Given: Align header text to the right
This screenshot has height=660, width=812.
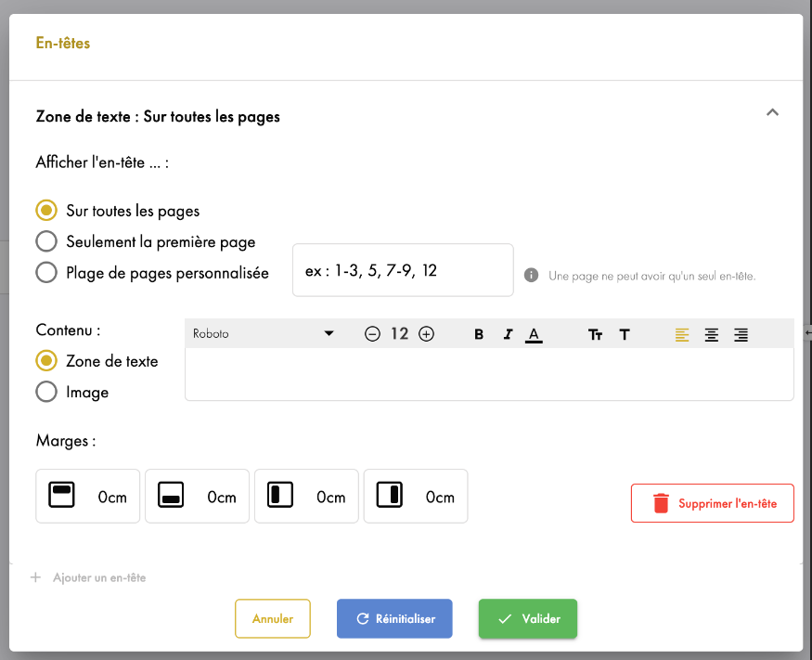Looking at the screenshot, I should pos(741,334).
